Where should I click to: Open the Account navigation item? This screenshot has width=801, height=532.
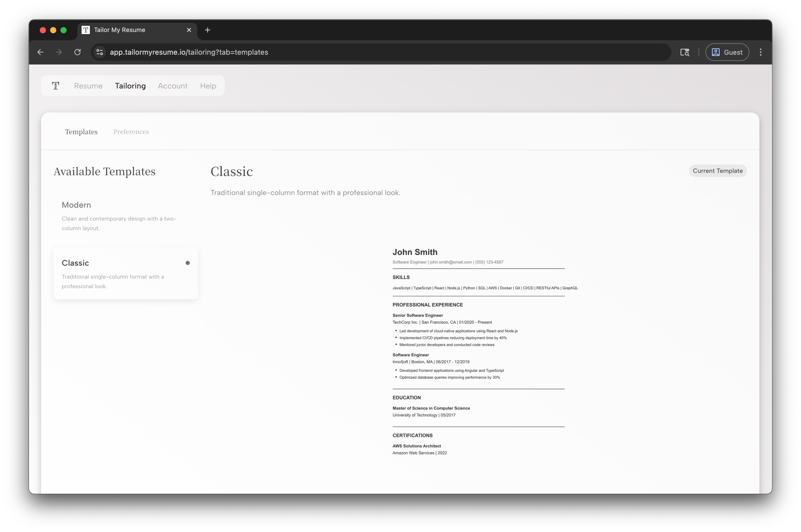pyautogui.click(x=172, y=86)
